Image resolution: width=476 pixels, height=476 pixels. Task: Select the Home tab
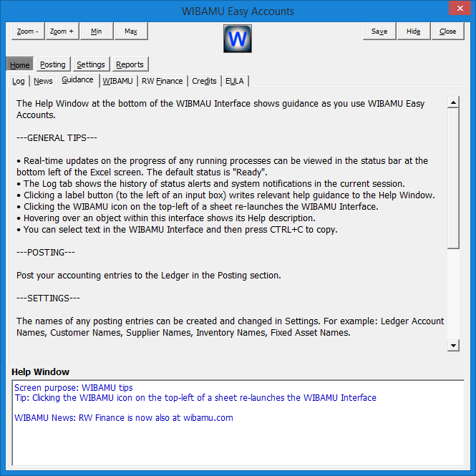pos(20,64)
